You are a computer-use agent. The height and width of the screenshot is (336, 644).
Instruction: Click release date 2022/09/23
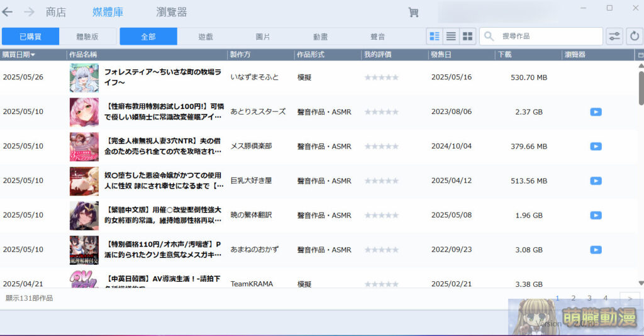click(452, 250)
